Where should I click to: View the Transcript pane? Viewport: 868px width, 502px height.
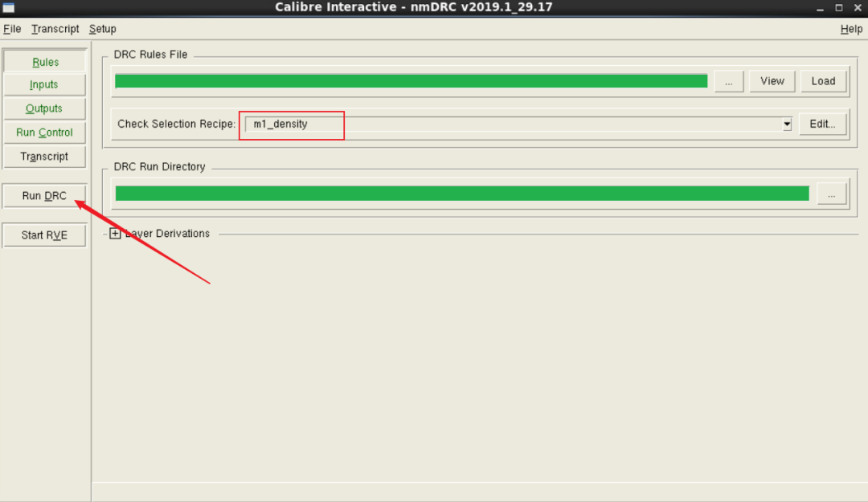pos(44,156)
